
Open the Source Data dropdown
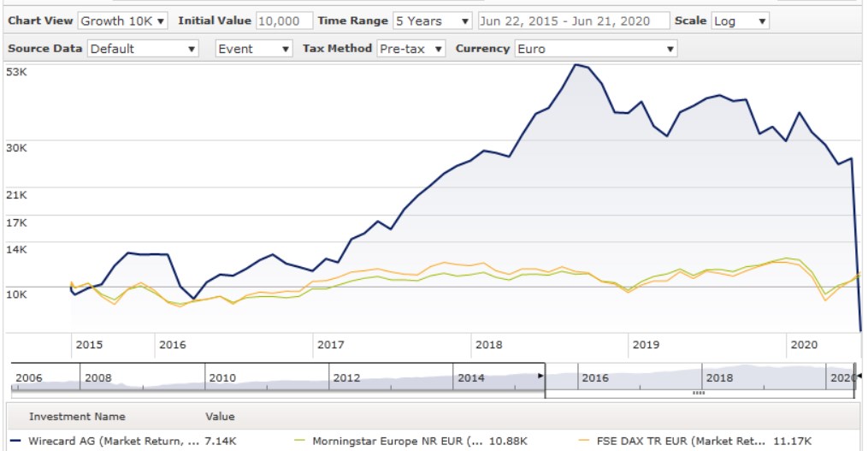[144, 49]
